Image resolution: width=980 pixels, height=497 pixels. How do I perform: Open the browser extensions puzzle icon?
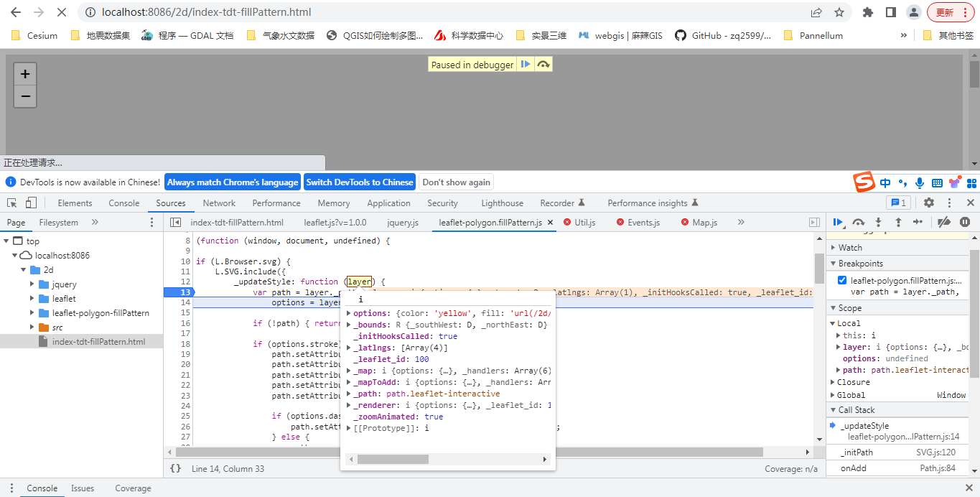pyautogui.click(x=868, y=12)
